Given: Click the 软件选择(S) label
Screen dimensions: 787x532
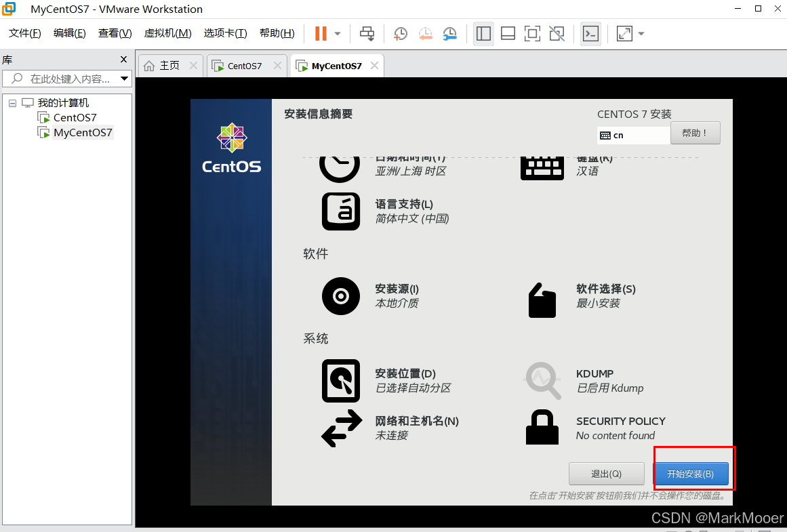Looking at the screenshot, I should click(606, 289).
